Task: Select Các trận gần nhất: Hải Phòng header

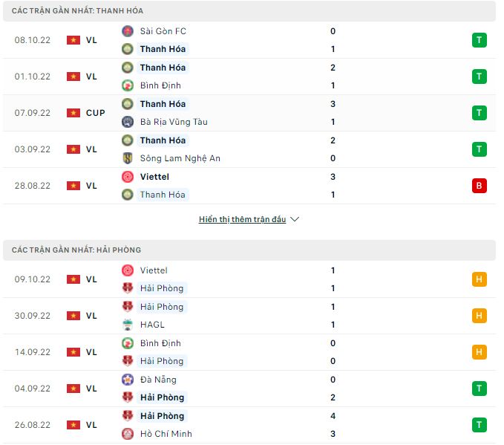Action: (x=76, y=250)
